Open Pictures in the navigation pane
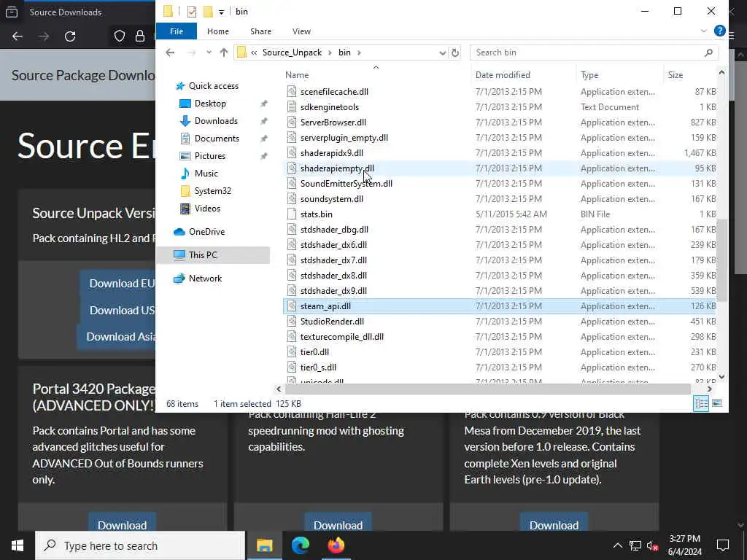This screenshot has height=560, width=747. 209,156
